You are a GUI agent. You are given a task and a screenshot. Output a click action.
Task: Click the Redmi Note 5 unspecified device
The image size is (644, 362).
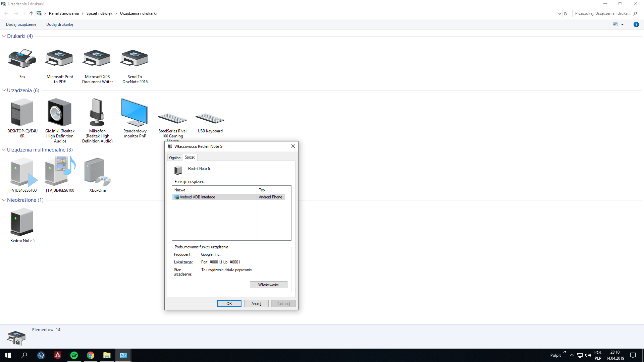click(x=22, y=222)
